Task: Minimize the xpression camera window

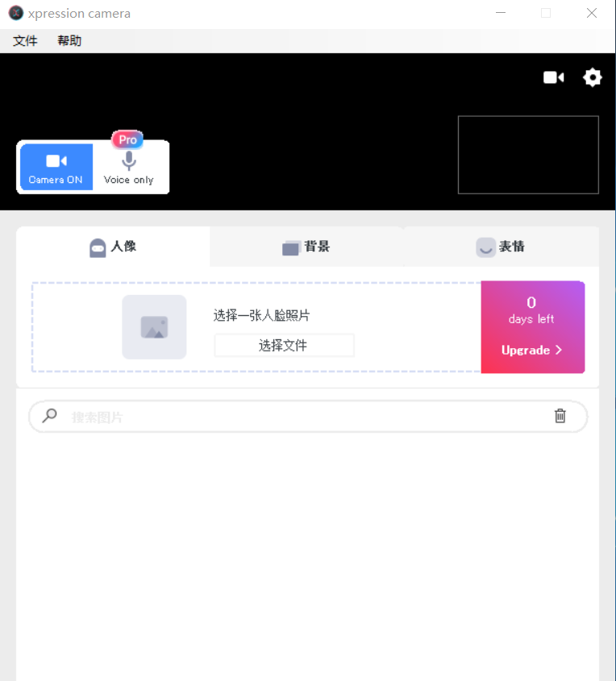Action: pyautogui.click(x=501, y=13)
